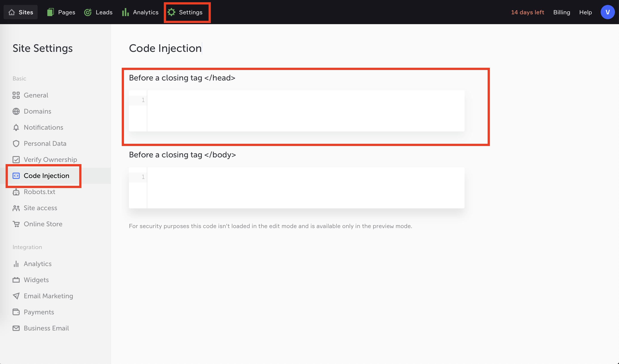619x364 pixels.
Task: Click the Personal Data shield icon
Action: 16,144
